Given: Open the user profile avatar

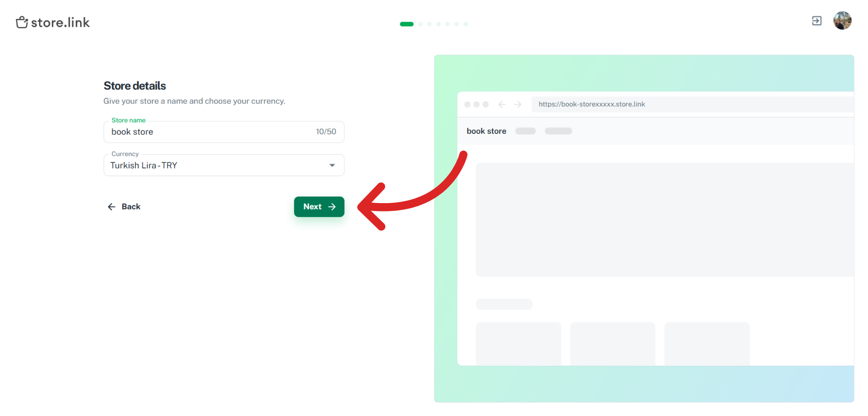Looking at the screenshot, I should point(842,21).
